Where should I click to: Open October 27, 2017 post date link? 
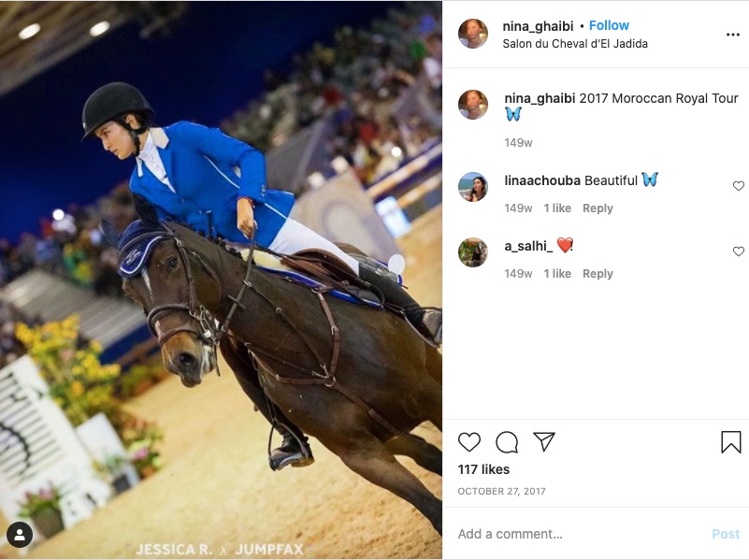coord(501,491)
